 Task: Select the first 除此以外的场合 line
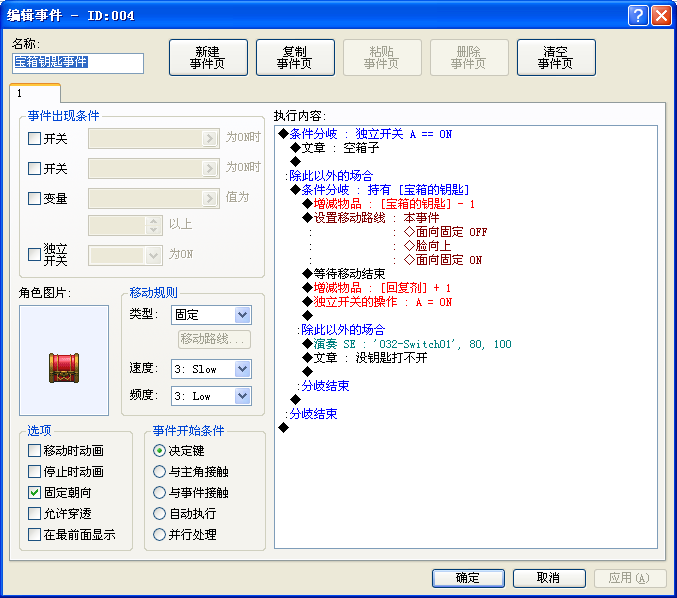(329, 176)
